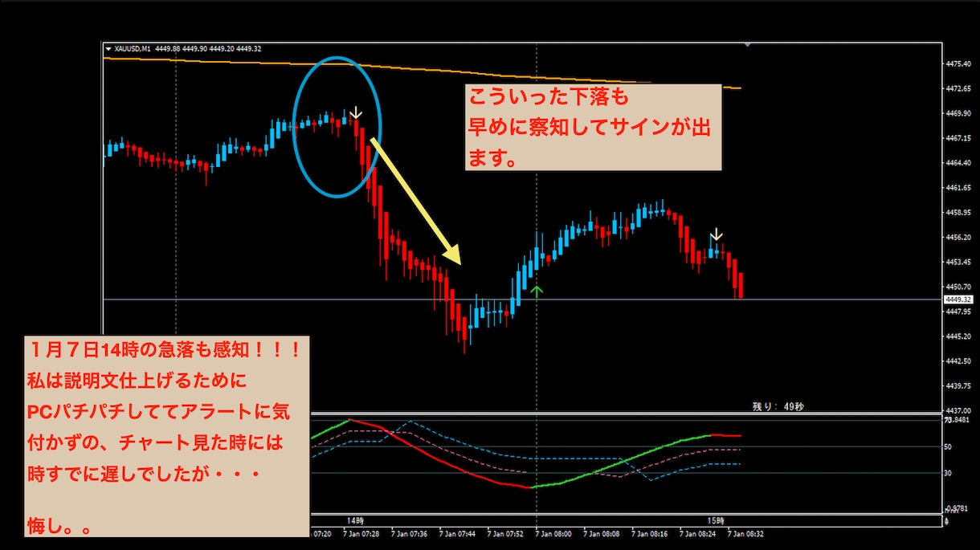This screenshot has width=980, height=550.
Task: Click the current price tag 4449.32
Action: (x=958, y=299)
